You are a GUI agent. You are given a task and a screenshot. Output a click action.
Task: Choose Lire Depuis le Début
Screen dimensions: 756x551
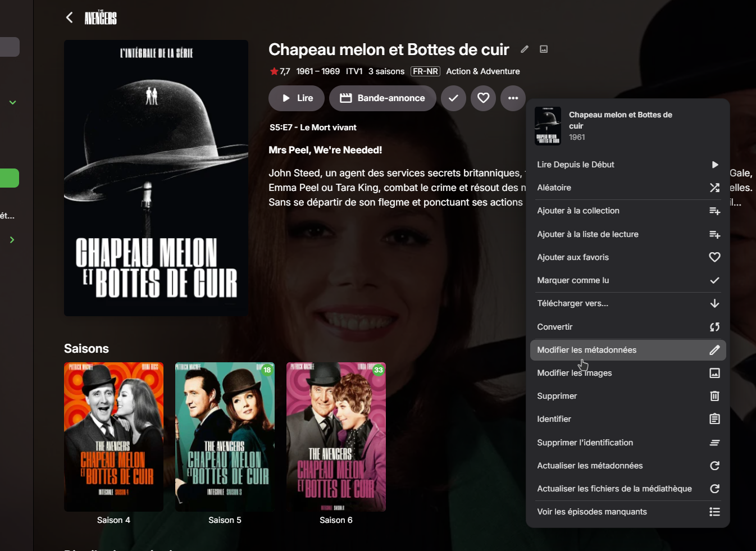click(x=628, y=165)
